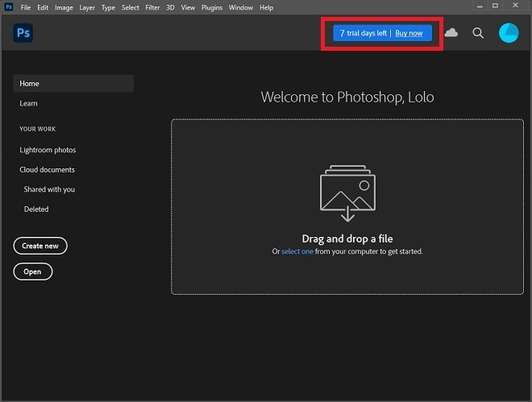Open the Image menu
Screen dimensions: 532x402
[64, 7]
